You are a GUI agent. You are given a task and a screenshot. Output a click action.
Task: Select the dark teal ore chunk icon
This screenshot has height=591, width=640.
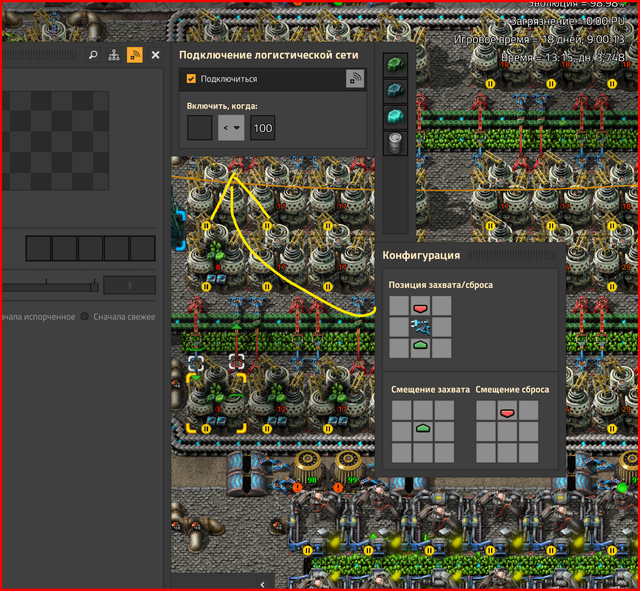tap(395, 91)
